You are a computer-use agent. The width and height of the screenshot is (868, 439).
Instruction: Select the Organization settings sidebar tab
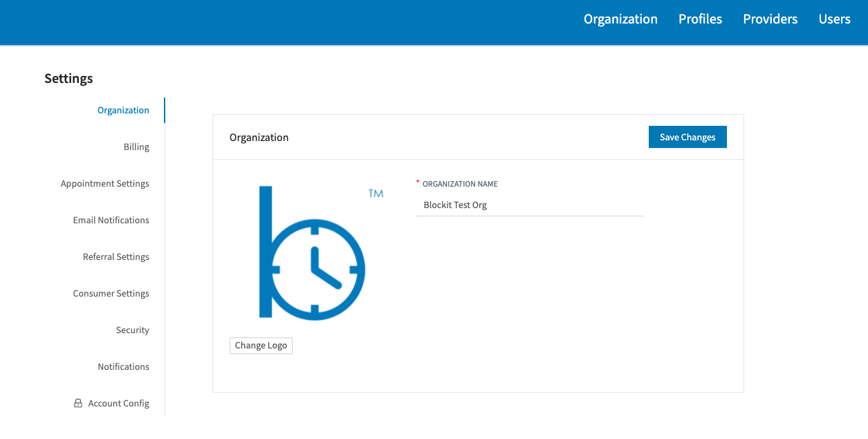pyautogui.click(x=123, y=111)
